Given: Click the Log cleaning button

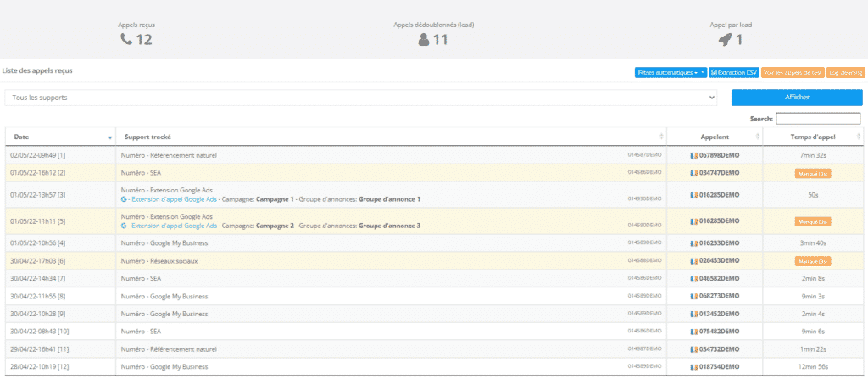Looking at the screenshot, I should pyautogui.click(x=845, y=73).
